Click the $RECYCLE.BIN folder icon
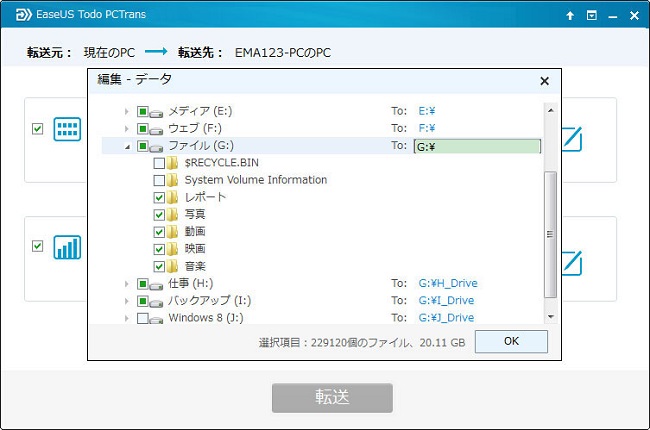The height and width of the screenshot is (430, 650). click(172, 163)
